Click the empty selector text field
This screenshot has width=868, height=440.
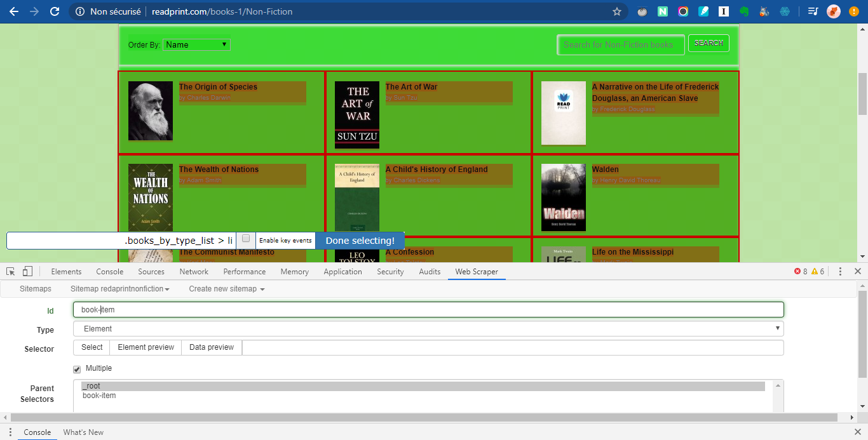pyautogui.click(x=513, y=348)
